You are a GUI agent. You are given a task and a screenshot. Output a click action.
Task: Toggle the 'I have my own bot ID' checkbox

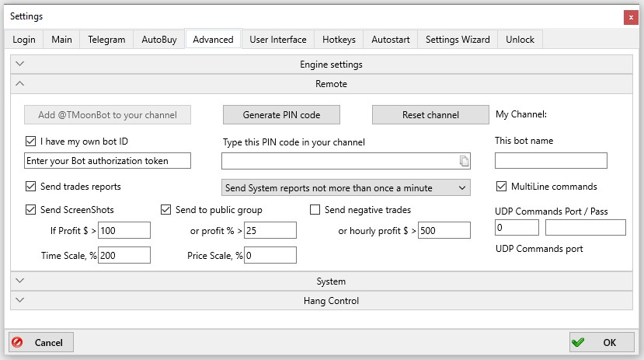pyautogui.click(x=31, y=142)
